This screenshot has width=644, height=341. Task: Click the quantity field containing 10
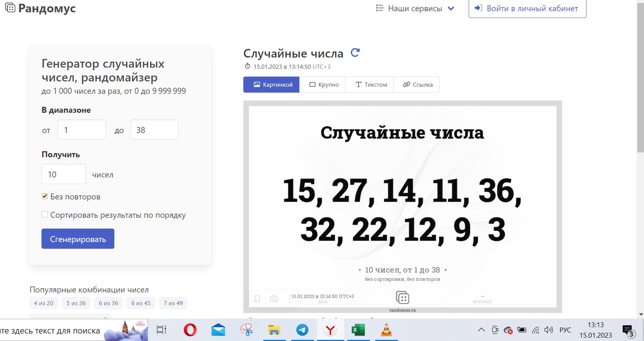[64, 174]
